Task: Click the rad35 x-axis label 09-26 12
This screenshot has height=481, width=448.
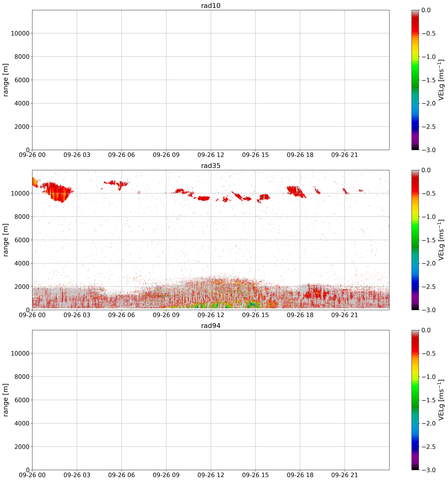Action: point(211,315)
